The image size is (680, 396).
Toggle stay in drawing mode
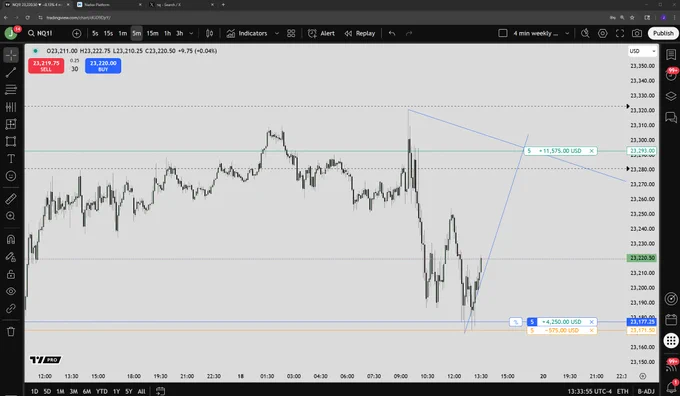11,257
